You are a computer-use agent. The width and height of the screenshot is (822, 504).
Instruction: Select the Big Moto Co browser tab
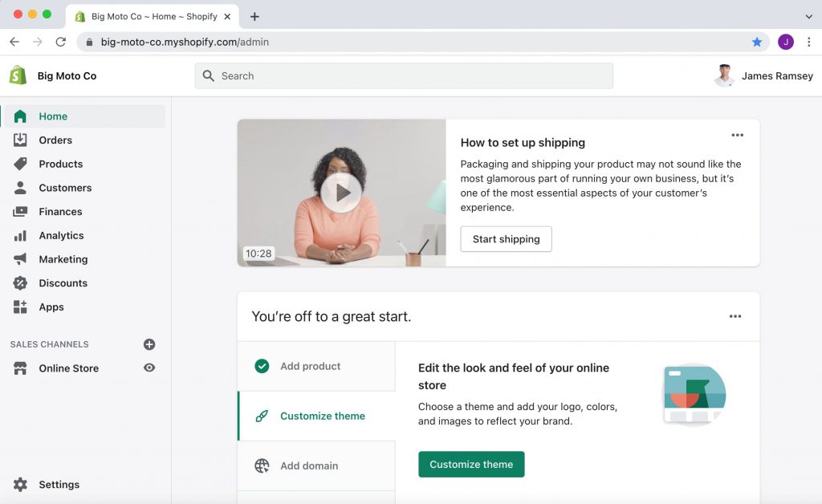(x=153, y=17)
